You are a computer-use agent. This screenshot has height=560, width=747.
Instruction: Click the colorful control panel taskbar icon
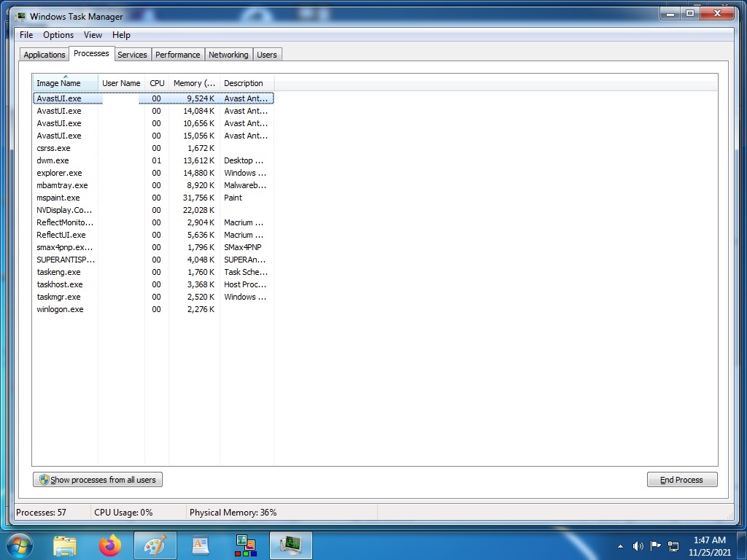pos(246,545)
